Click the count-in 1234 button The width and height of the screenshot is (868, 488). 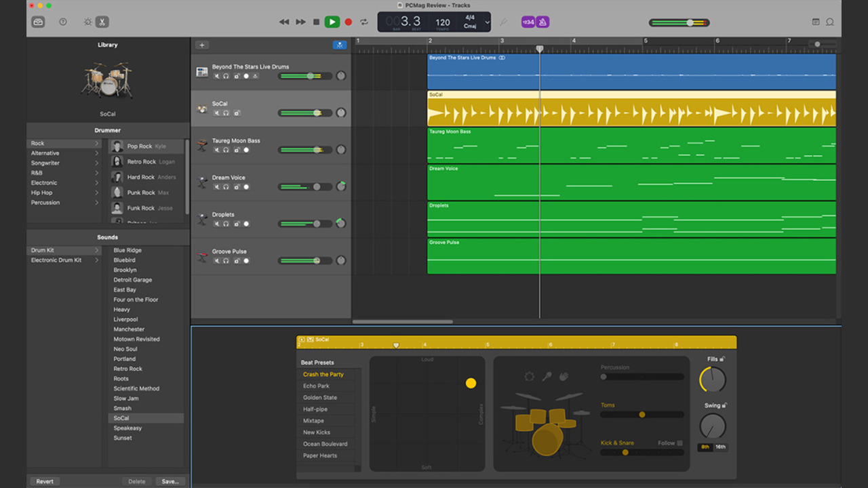coord(528,22)
